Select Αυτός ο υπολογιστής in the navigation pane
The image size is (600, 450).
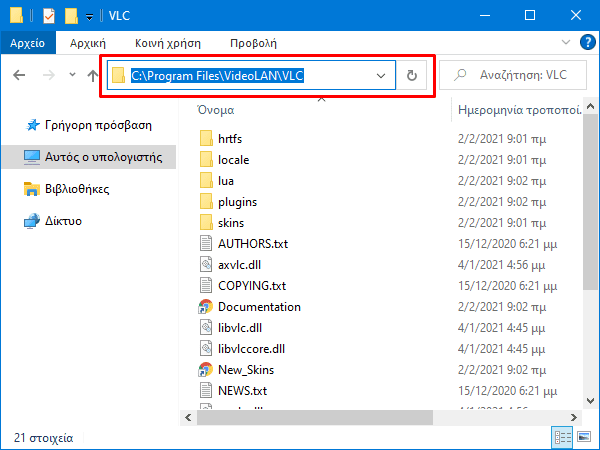pyautogui.click(x=89, y=157)
